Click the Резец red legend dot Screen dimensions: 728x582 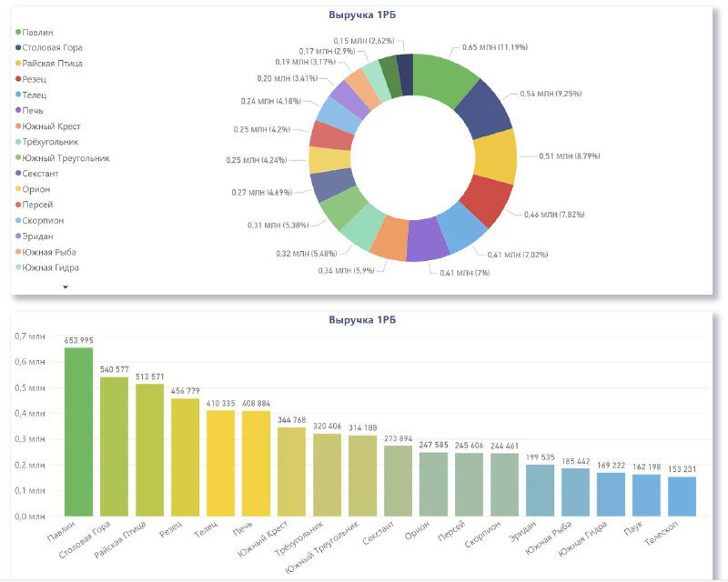(18, 79)
